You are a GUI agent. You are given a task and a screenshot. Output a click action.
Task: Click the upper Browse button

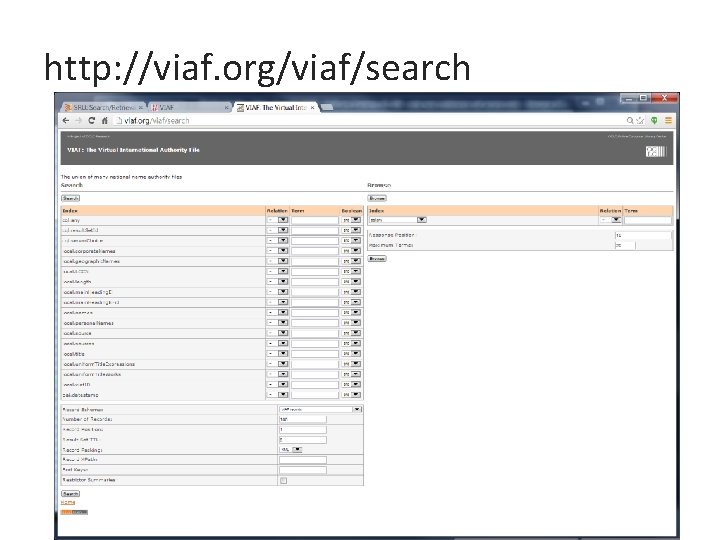tap(377, 198)
